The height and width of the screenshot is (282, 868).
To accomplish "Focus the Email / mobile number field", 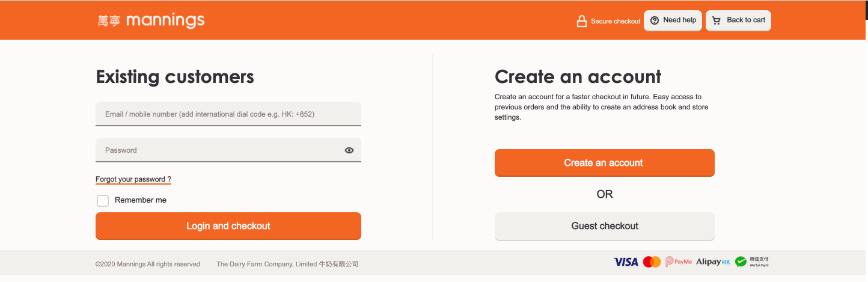I will point(228,114).
